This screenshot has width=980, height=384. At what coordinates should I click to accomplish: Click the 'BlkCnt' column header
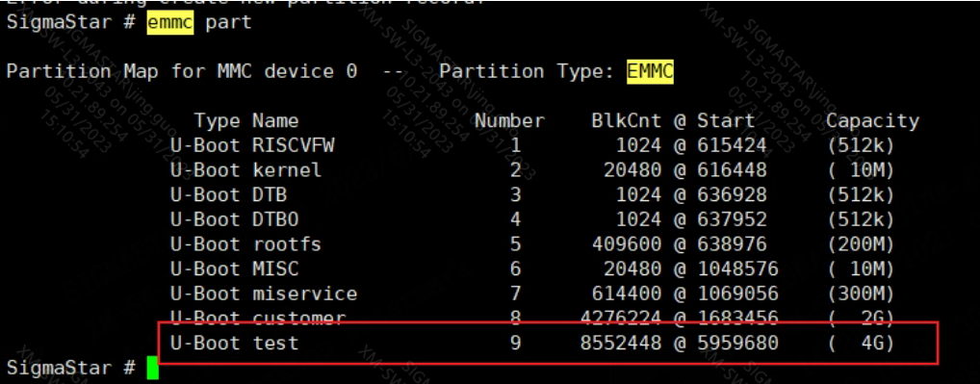(x=627, y=121)
